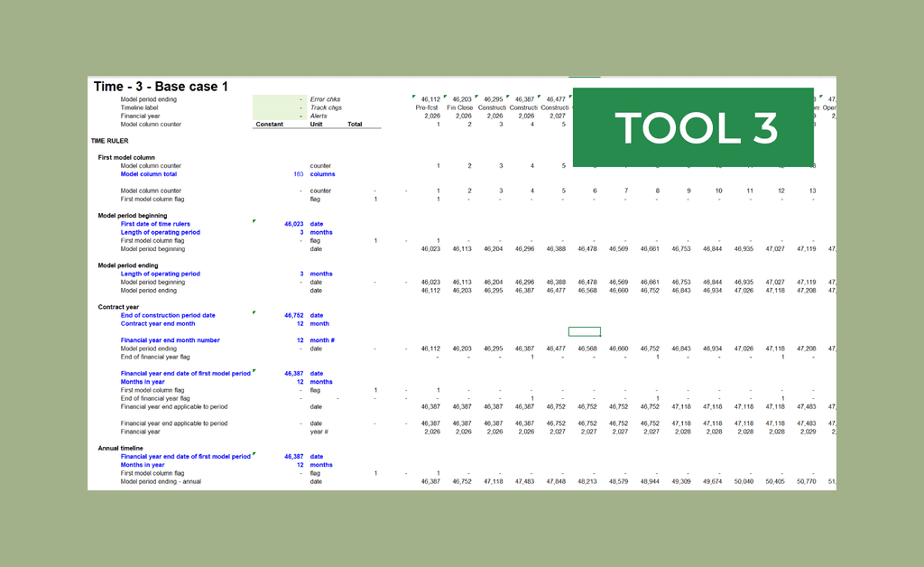Click the 49,674 annual period ending value
Viewport: 924px width, 567px height.
tap(712, 481)
